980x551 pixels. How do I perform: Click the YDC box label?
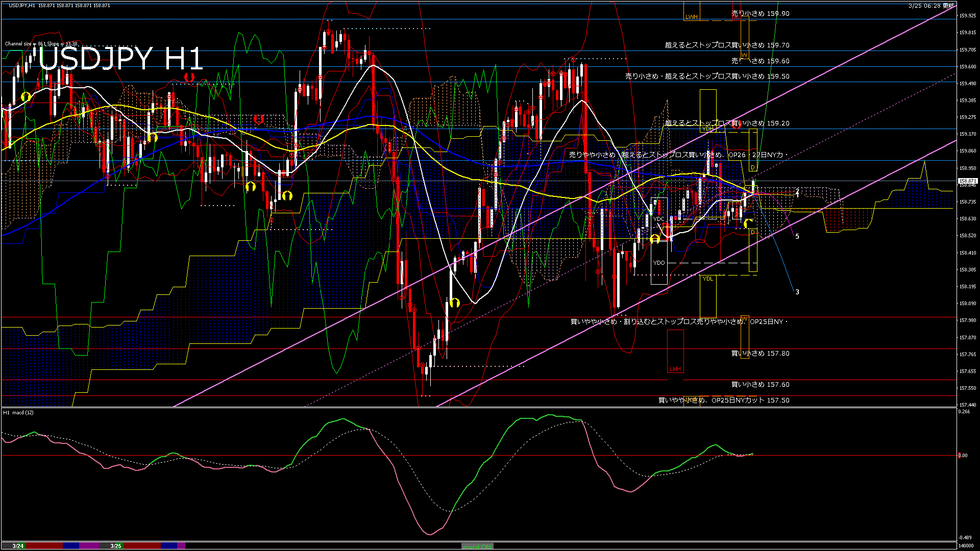click(x=659, y=219)
